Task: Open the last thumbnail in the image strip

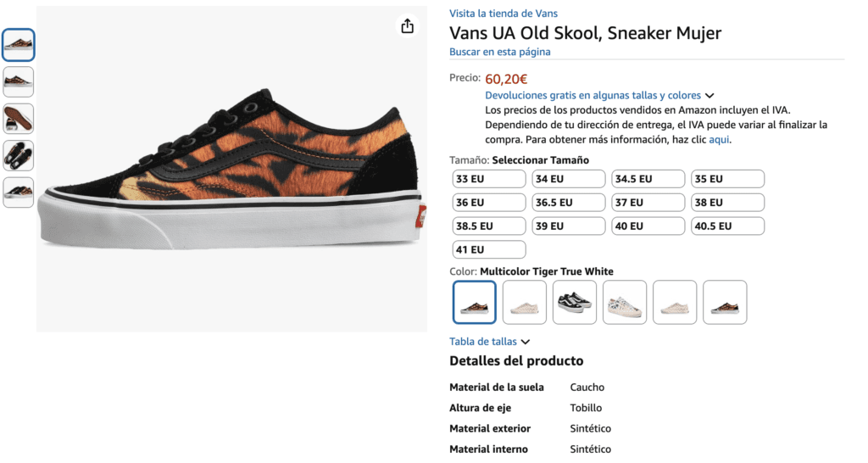Action: tap(19, 192)
